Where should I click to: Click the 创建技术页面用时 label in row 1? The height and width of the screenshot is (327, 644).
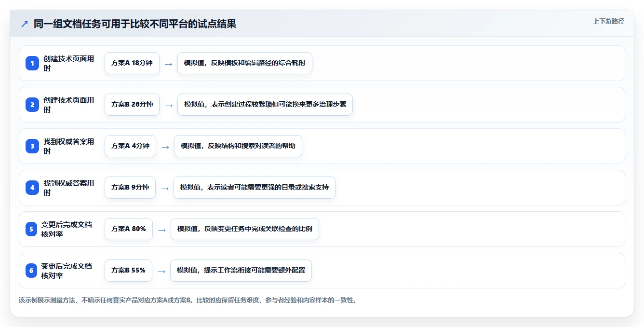pos(69,63)
